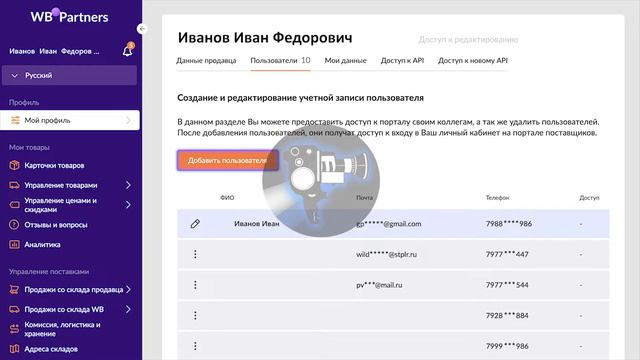
Task: Click the Управление ценами и скидками icon
Action: tap(14, 205)
